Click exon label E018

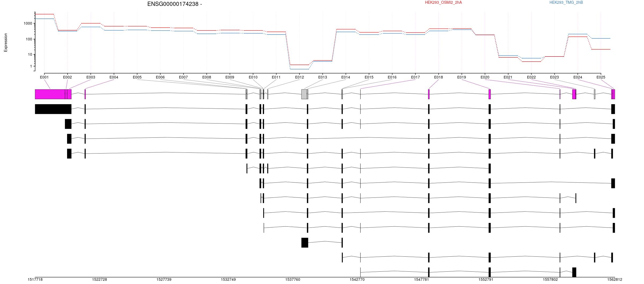(438, 77)
